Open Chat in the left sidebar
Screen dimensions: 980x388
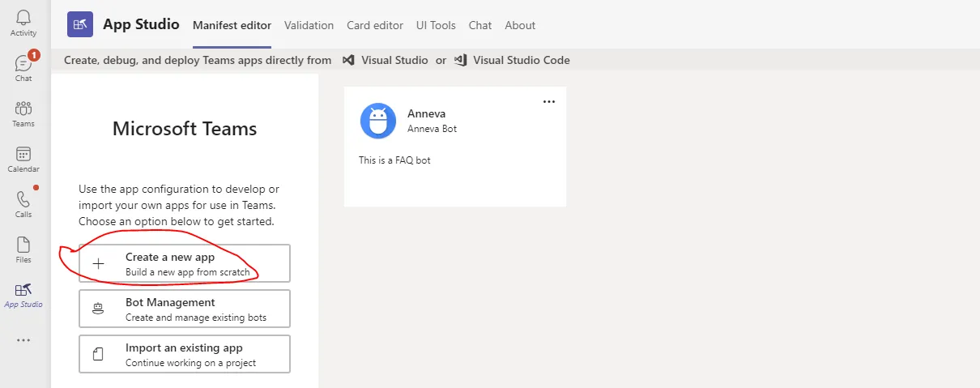pyautogui.click(x=23, y=67)
